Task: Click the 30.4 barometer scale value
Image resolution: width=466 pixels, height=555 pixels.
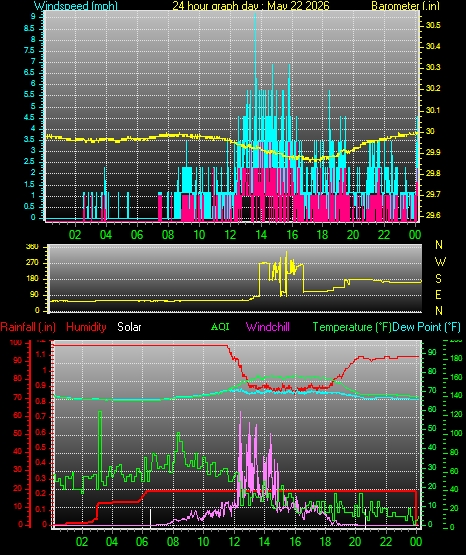Action: click(433, 46)
